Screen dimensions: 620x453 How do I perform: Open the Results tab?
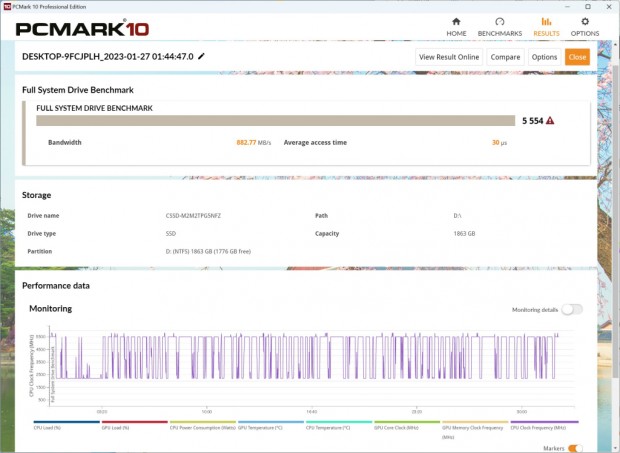[x=546, y=27]
